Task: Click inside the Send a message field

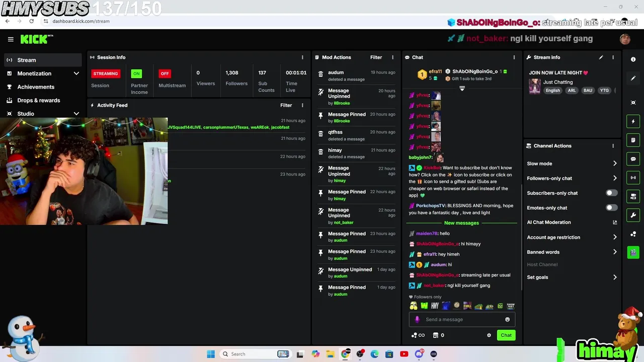Action: (461, 320)
